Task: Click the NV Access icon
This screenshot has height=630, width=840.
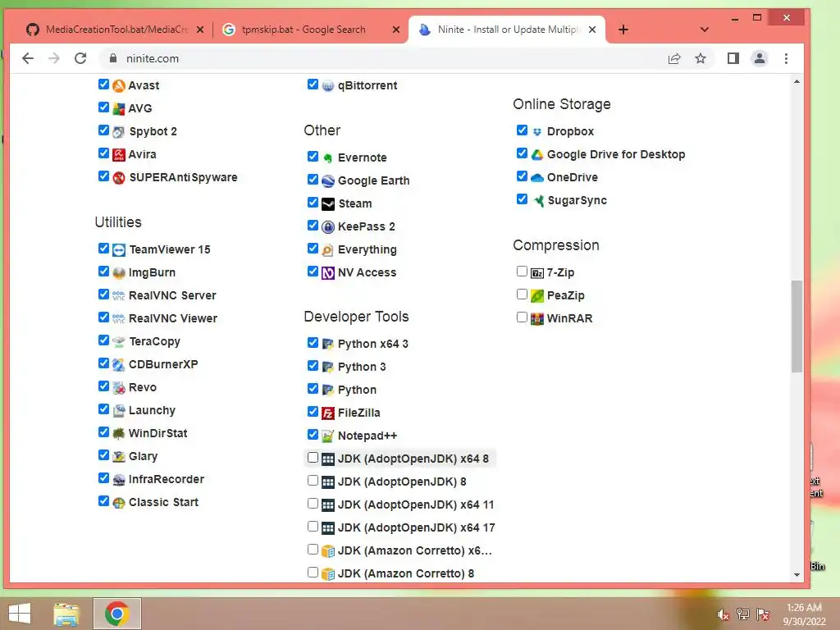Action: tap(327, 273)
